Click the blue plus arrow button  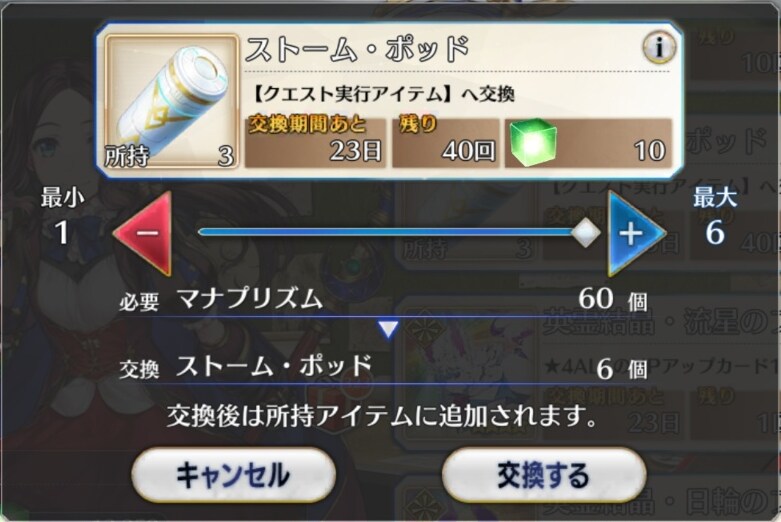tap(635, 234)
